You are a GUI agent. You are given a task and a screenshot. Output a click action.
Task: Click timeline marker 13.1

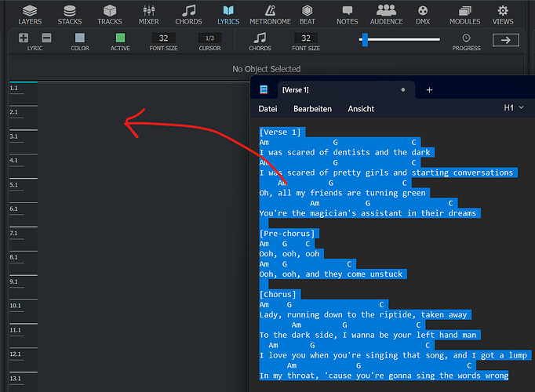(16, 379)
